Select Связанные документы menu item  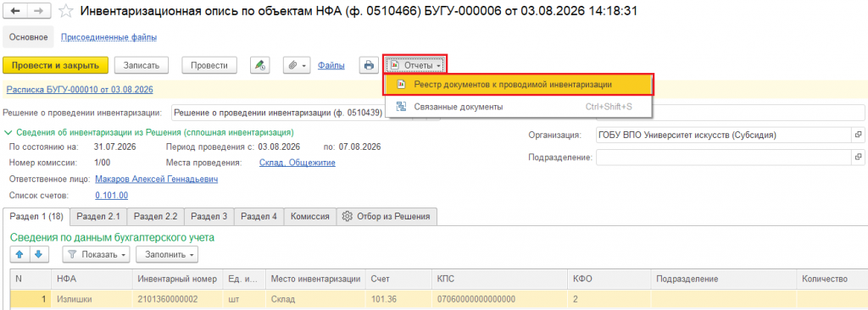coord(519,107)
